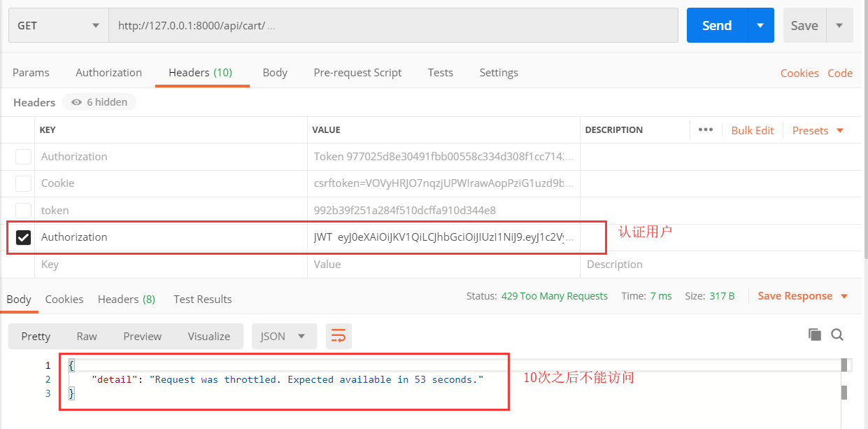Open the Settings tab

click(499, 73)
